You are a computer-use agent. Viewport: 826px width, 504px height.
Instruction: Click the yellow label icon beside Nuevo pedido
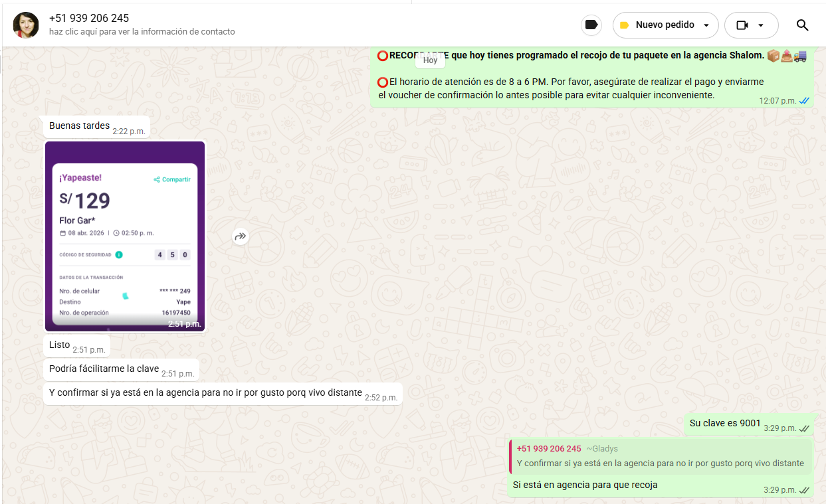(x=624, y=25)
